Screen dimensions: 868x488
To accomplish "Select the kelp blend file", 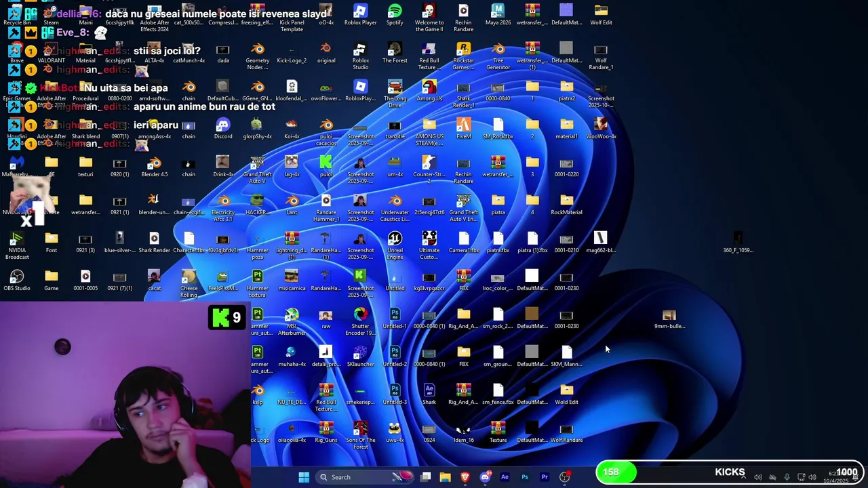I will point(258,394).
